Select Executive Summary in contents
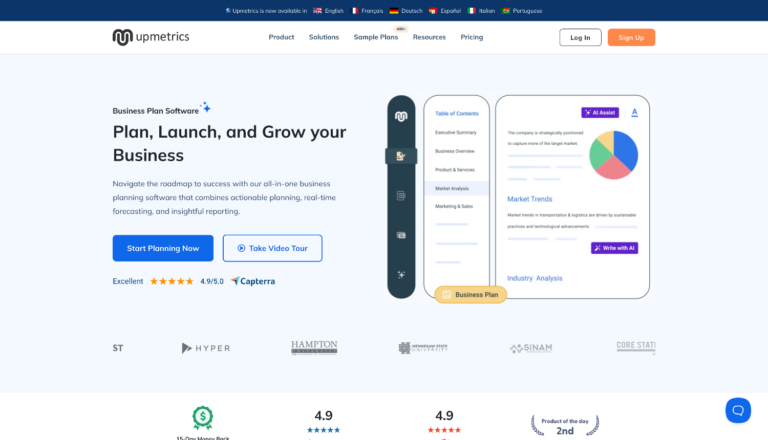This screenshot has height=440, width=768. [456, 132]
